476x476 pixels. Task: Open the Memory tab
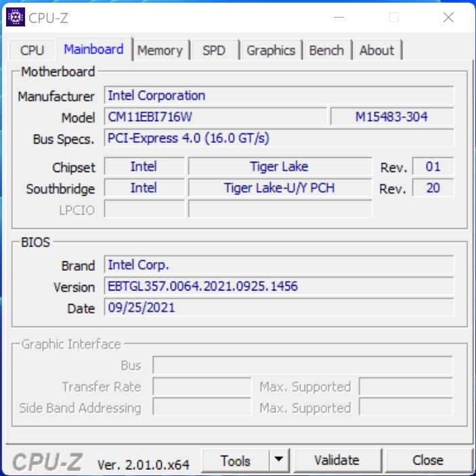coord(160,50)
